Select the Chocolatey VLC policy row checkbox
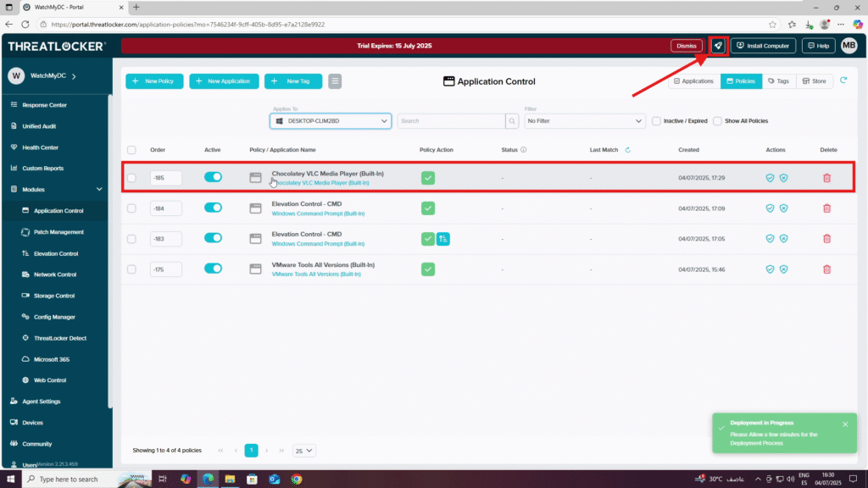The height and width of the screenshot is (488, 868). (131, 178)
